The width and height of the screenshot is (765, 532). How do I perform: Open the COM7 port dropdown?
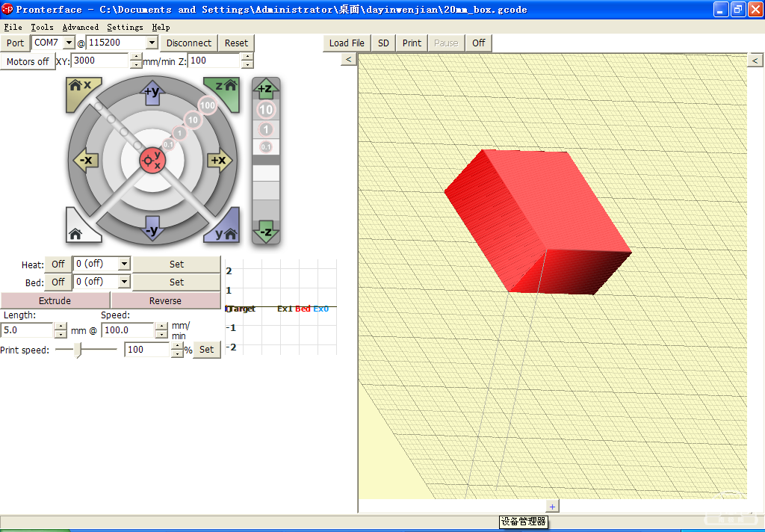click(x=69, y=43)
